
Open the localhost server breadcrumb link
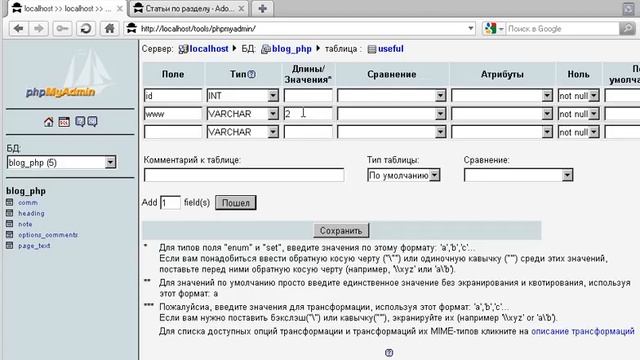click(x=209, y=49)
